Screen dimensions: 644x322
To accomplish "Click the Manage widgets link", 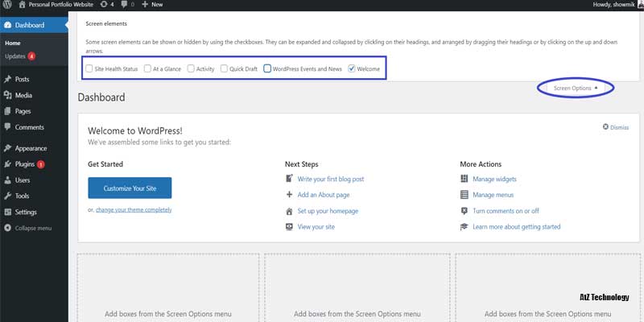I will 494,179.
